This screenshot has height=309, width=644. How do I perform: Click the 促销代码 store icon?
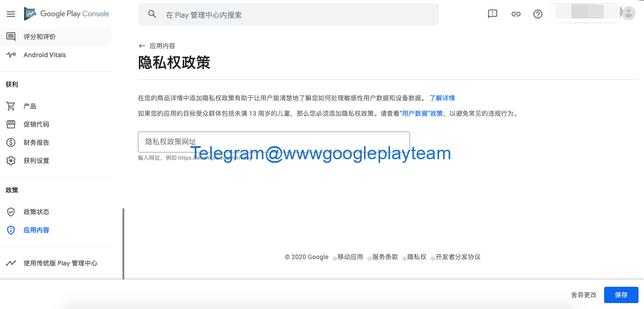[11, 124]
